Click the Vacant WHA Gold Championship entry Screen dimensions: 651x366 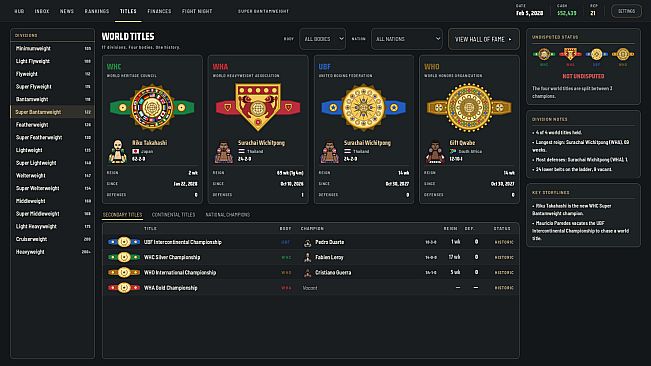tap(310, 288)
